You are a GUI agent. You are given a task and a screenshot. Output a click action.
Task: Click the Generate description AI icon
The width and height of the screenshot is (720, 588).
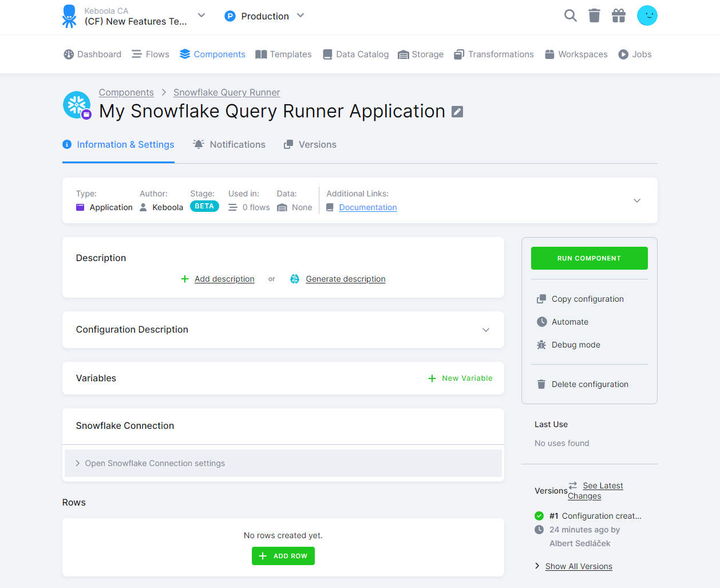[295, 279]
